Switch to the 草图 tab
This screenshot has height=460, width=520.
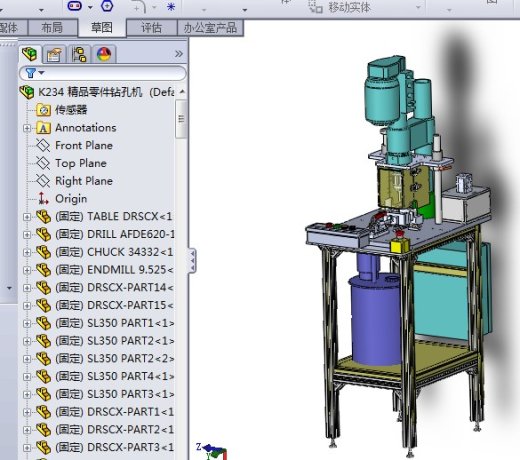tap(102, 27)
